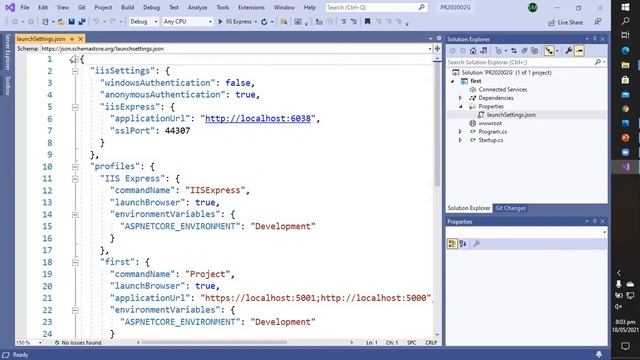Open the Analyze menu
The image size is (640, 360).
click(197, 7)
